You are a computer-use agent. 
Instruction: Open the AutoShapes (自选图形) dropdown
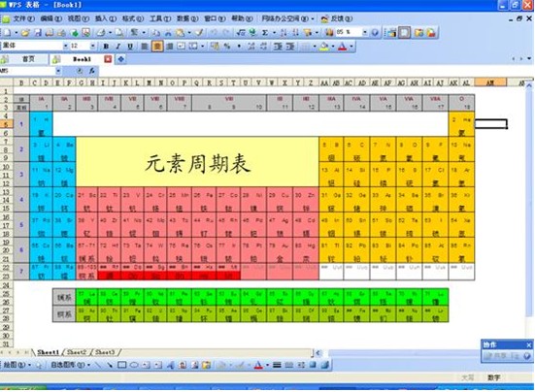pos(71,365)
